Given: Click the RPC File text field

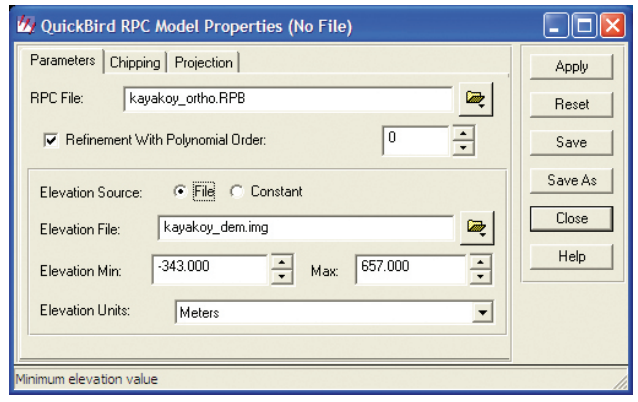Looking at the screenshot, I should 290,98.
